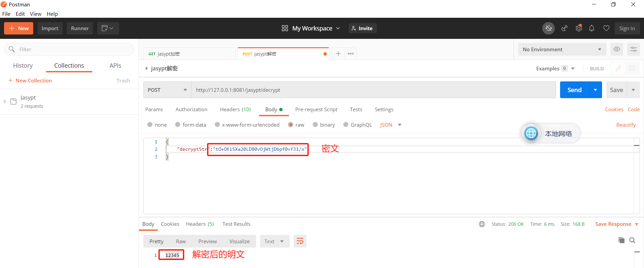Open the Save button dropdown arrow

633,90
